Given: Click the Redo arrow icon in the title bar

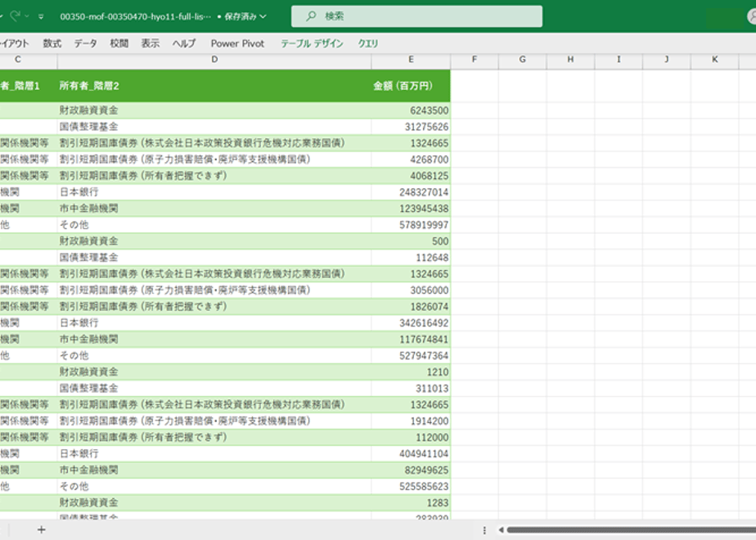Looking at the screenshot, I should click(x=16, y=16).
